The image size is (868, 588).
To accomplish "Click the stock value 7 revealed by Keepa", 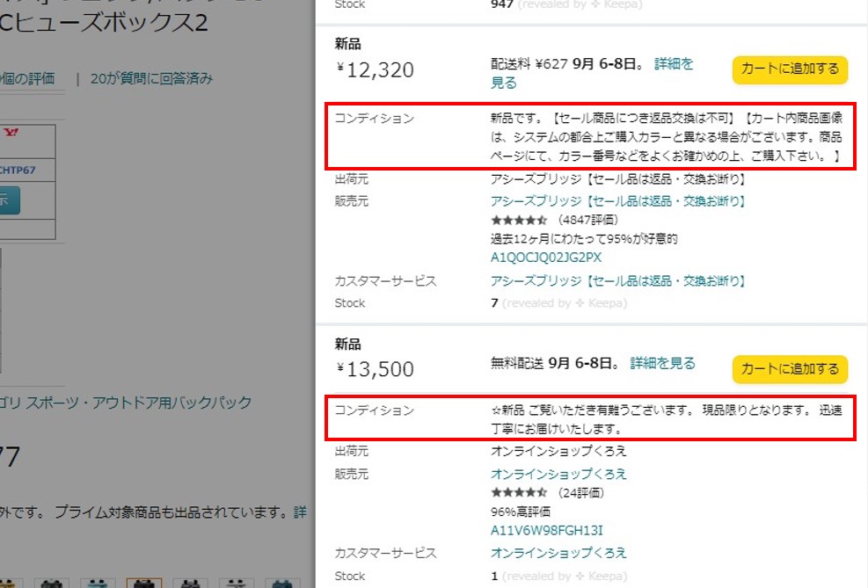I will click(494, 303).
